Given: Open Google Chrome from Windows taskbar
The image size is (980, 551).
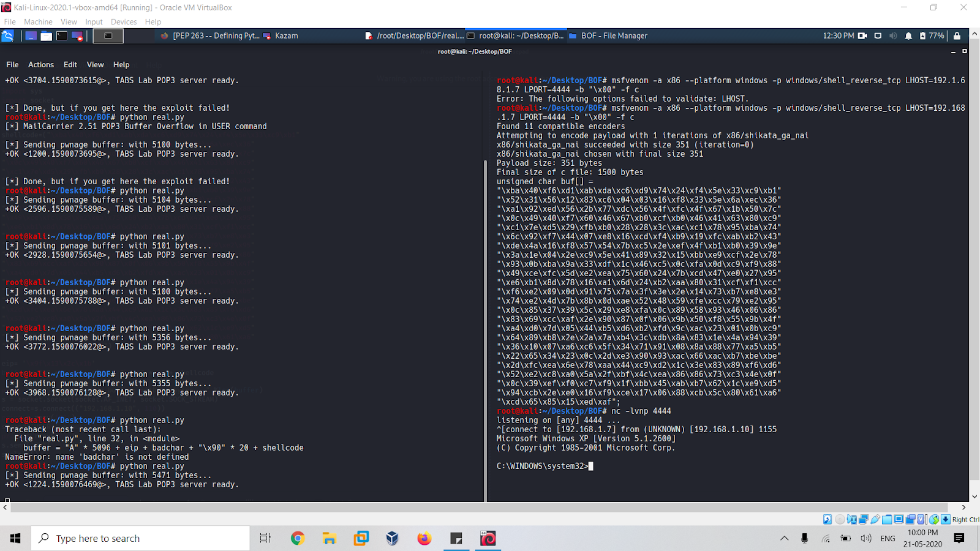Looking at the screenshot, I should pos(298,538).
